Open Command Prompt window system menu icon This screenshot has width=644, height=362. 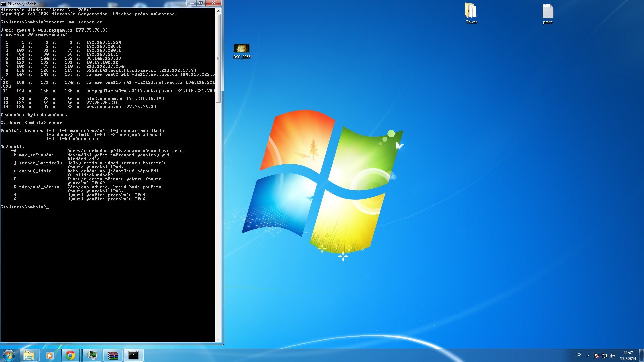click(3, 4)
